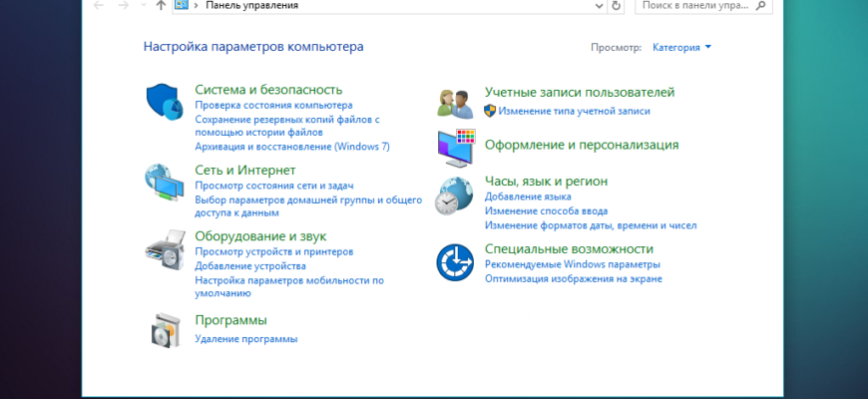This screenshot has width=868, height=399.
Task: Click Удаление программы link
Action: click(245, 339)
